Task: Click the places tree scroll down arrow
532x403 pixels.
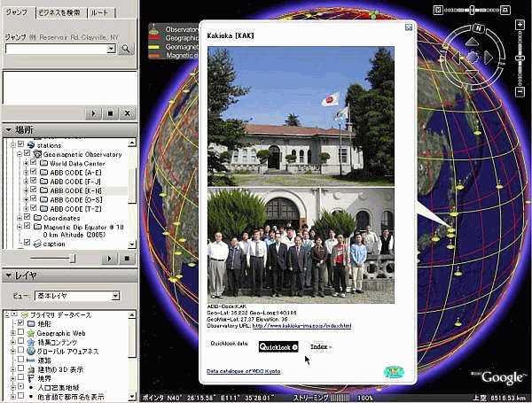Action: coord(132,244)
